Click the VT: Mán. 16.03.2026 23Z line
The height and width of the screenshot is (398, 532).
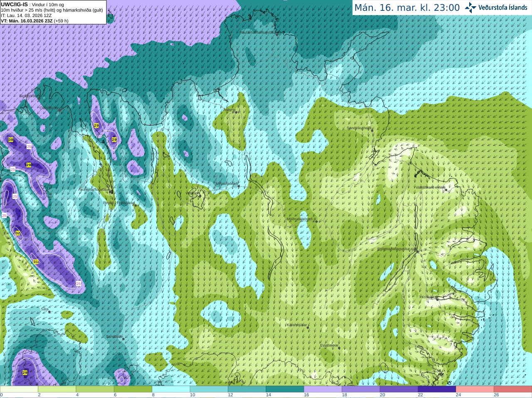coord(34,21)
